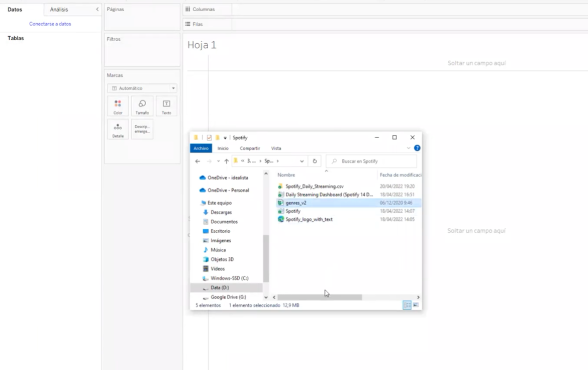Open the recent locations dropdown arrow
588x370 pixels.
(x=218, y=161)
